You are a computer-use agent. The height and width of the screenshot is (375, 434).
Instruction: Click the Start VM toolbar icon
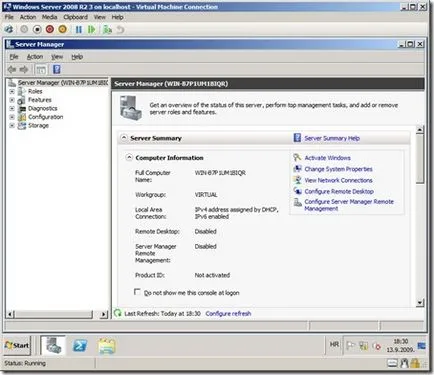tap(24, 29)
